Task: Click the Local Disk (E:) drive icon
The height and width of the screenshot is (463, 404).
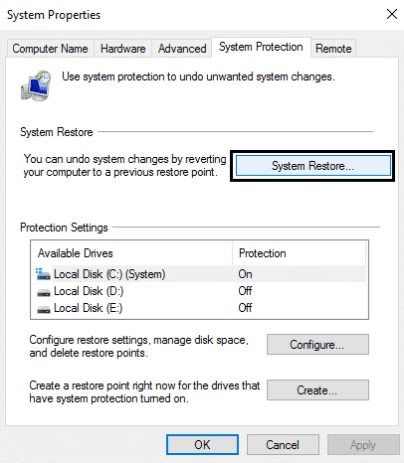Action: (43, 309)
